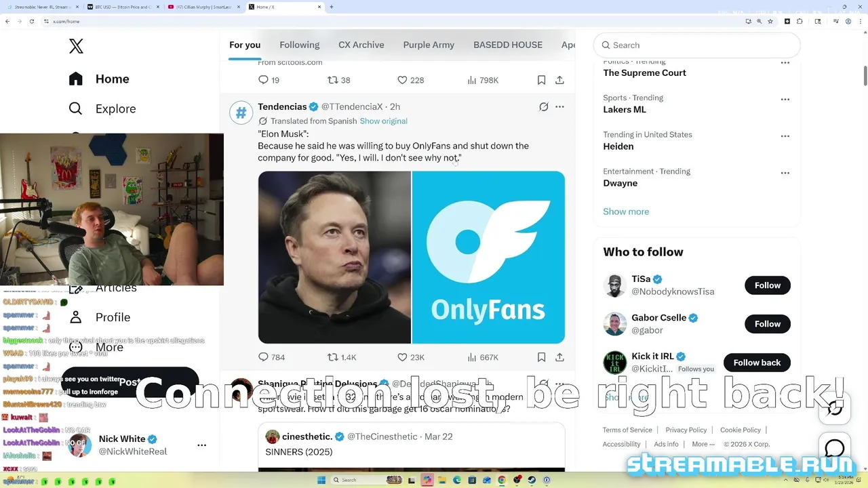Select the For you tab
868x488 pixels.
pos(245,45)
